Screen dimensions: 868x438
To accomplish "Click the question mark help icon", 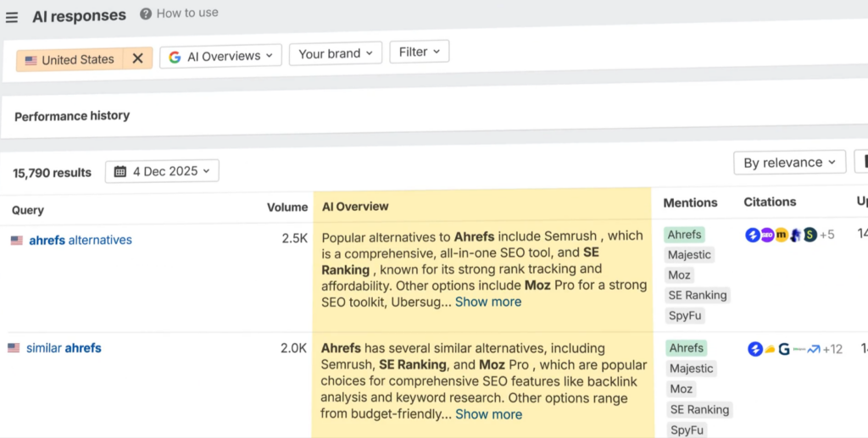I will 146,14.
